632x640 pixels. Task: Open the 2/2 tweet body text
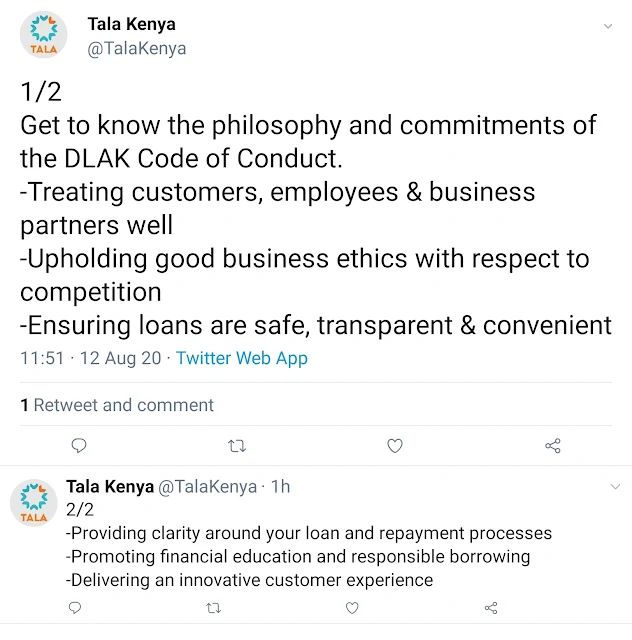pyautogui.click(x=309, y=545)
